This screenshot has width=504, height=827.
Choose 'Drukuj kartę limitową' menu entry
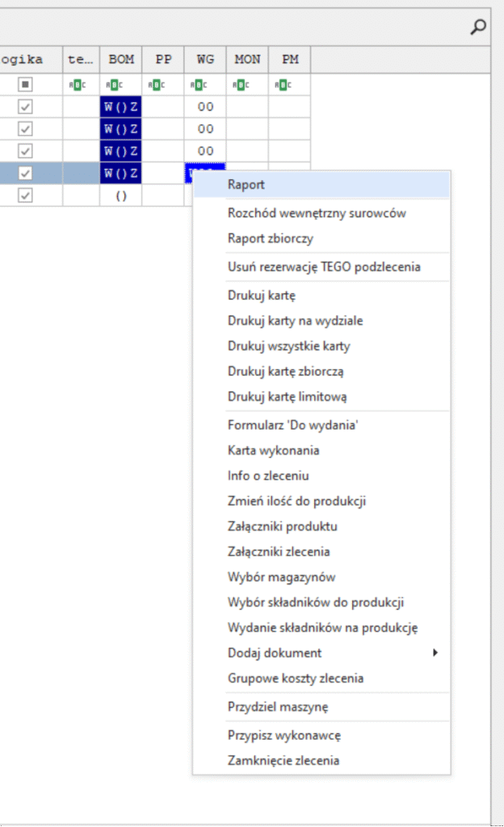tap(288, 397)
